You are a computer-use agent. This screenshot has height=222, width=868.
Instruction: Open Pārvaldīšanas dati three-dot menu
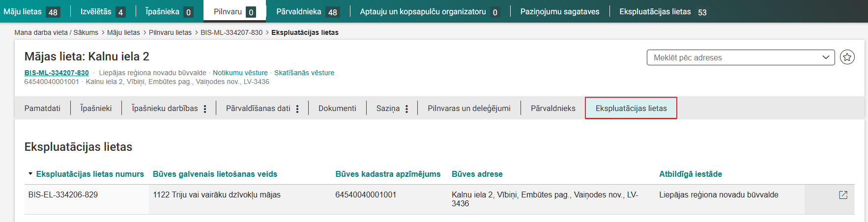click(297, 109)
